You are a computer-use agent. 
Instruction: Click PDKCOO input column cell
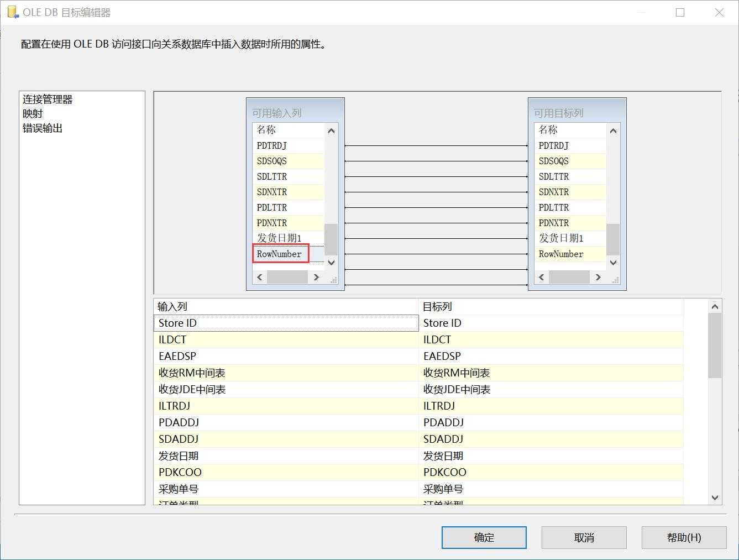[286, 472]
